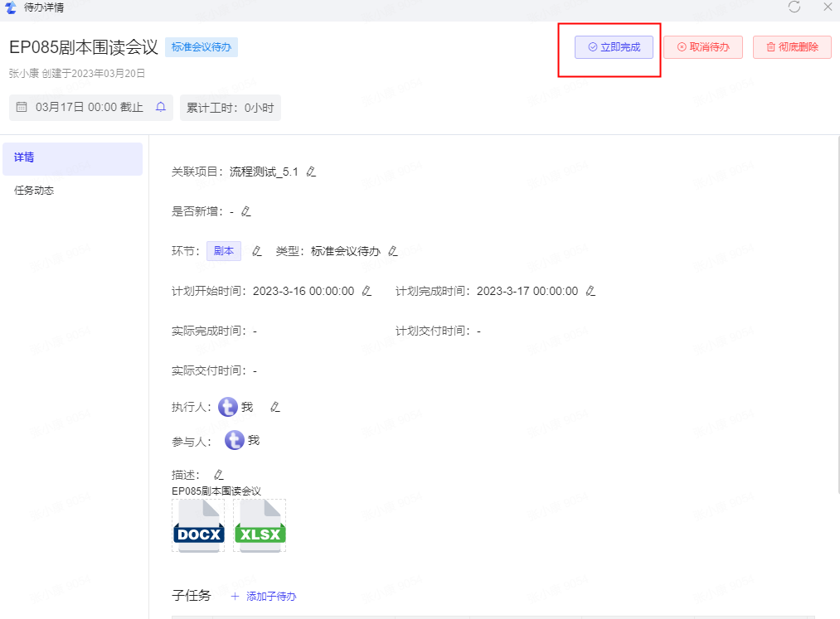840x619 pixels.
Task: Switch to the 详情 tab
Action: tap(72, 158)
